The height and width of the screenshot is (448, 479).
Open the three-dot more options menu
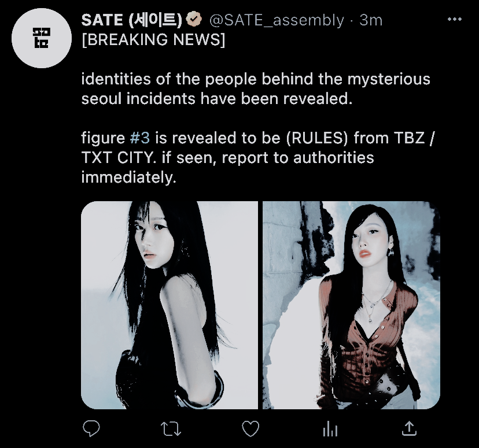[x=454, y=20]
